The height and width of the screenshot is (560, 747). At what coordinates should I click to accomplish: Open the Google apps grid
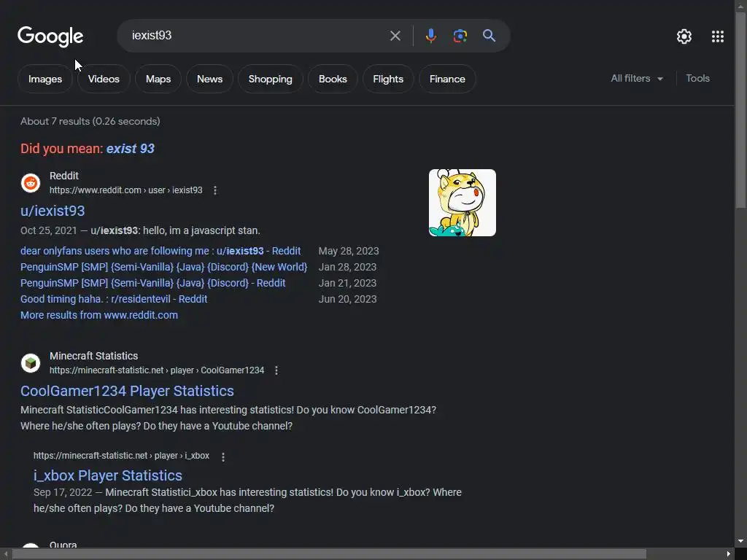(x=718, y=36)
